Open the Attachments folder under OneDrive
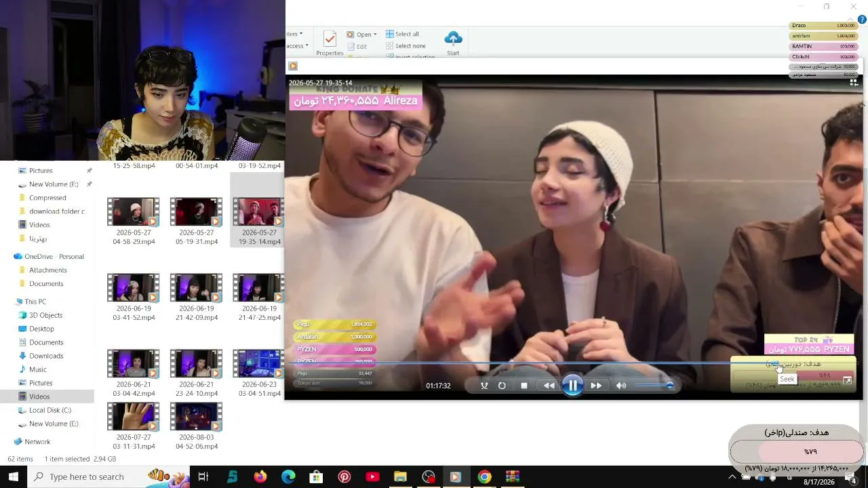 coord(47,270)
